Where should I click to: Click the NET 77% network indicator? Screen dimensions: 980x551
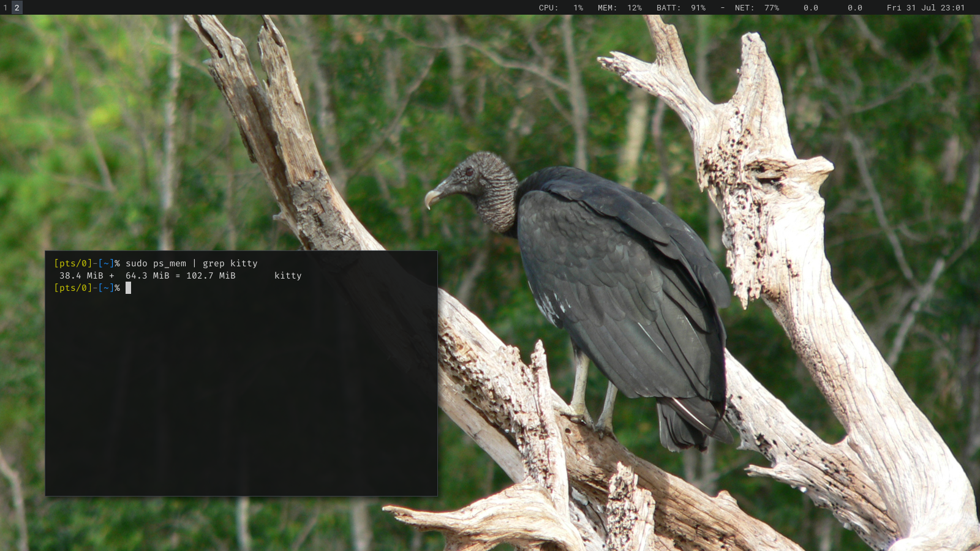(757, 8)
